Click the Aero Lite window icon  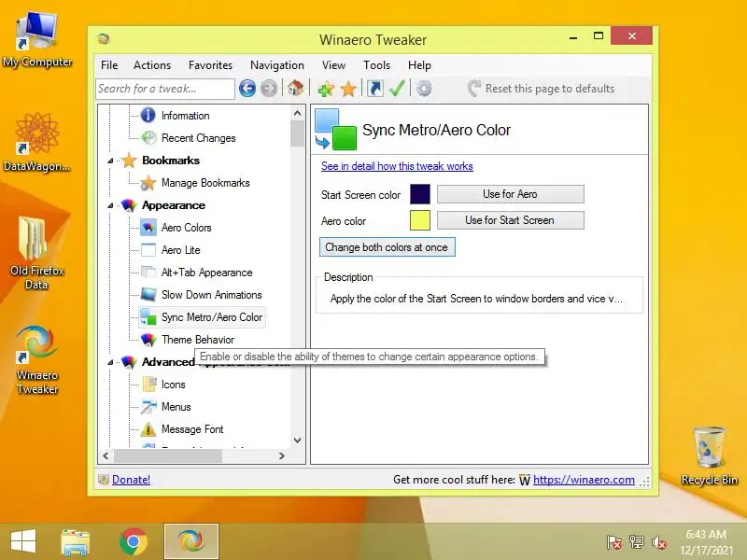(x=148, y=250)
